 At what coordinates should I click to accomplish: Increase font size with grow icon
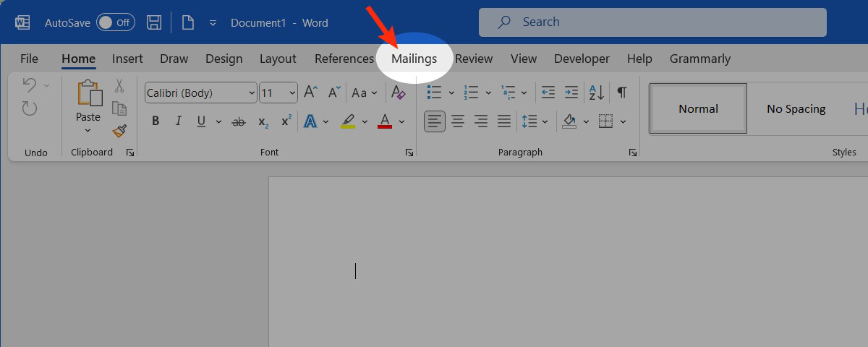click(x=311, y=93)
